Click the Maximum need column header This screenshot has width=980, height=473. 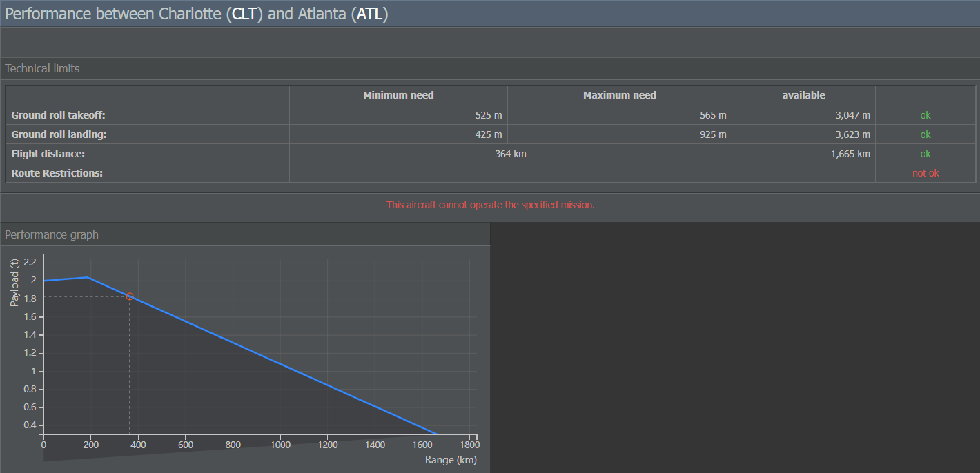tap(620, 95)
